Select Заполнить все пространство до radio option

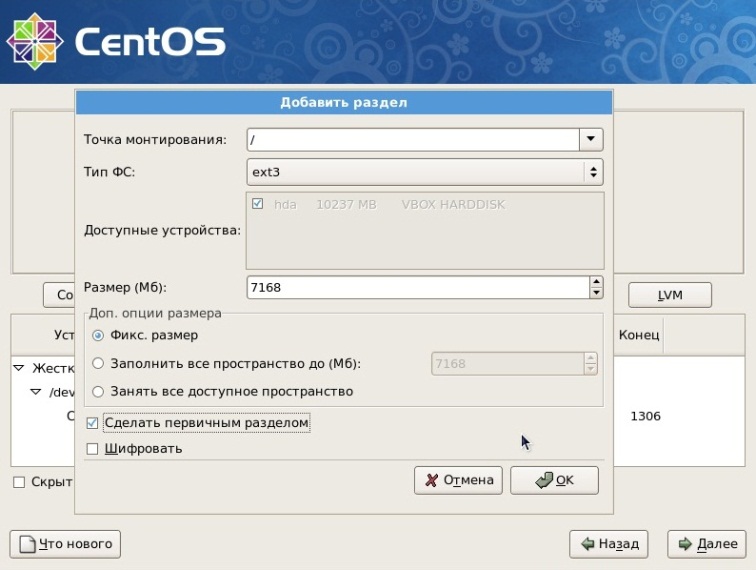click(98, 363)
